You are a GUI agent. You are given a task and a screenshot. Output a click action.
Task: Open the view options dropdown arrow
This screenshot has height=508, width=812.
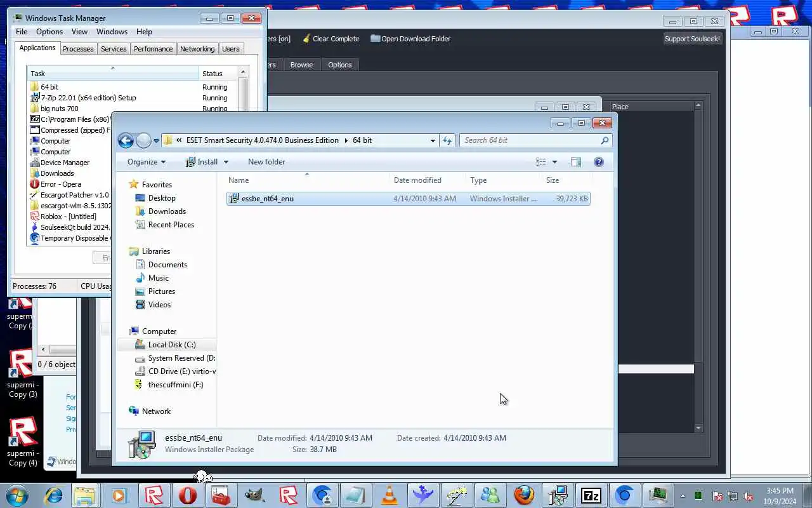(x=554, y=162)
